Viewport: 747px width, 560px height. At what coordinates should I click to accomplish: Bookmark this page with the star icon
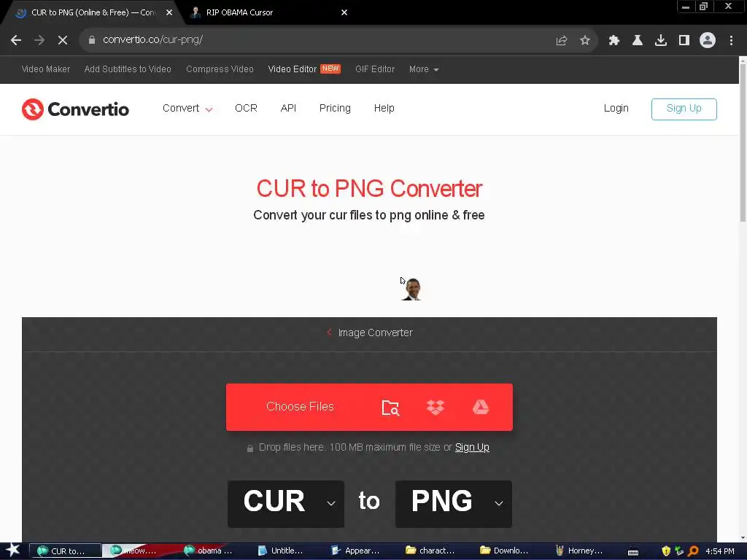pos(585,41)
